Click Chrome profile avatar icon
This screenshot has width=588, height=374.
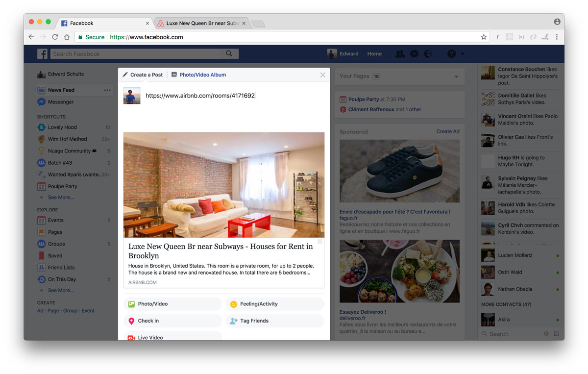coord(557,22)
